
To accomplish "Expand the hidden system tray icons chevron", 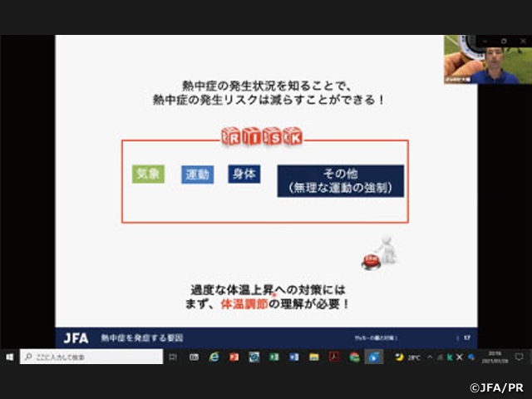I will click(430, 357).
